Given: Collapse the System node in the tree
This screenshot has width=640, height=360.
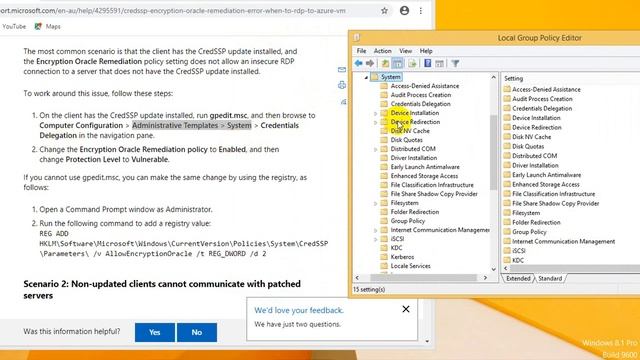Looking at the screenshot, I should [x=366, y=77].
